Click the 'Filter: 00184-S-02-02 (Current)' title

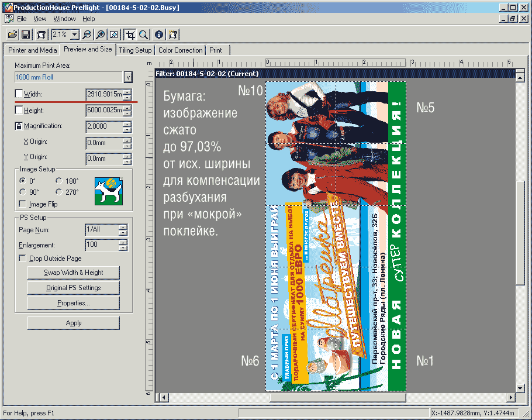point(208,74)
